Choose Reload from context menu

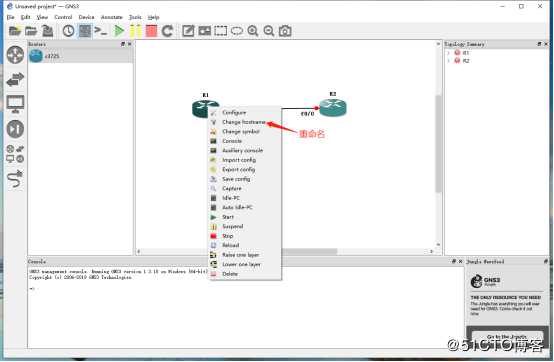245,245
